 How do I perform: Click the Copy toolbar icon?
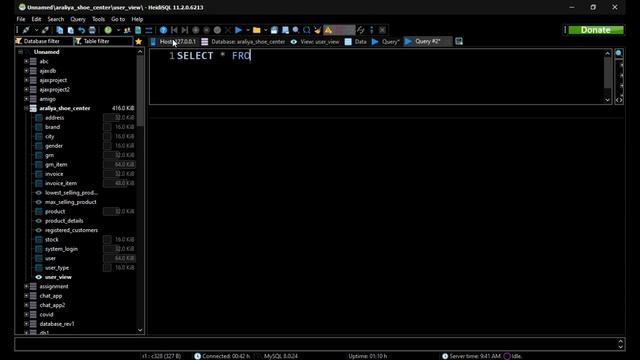60,30
